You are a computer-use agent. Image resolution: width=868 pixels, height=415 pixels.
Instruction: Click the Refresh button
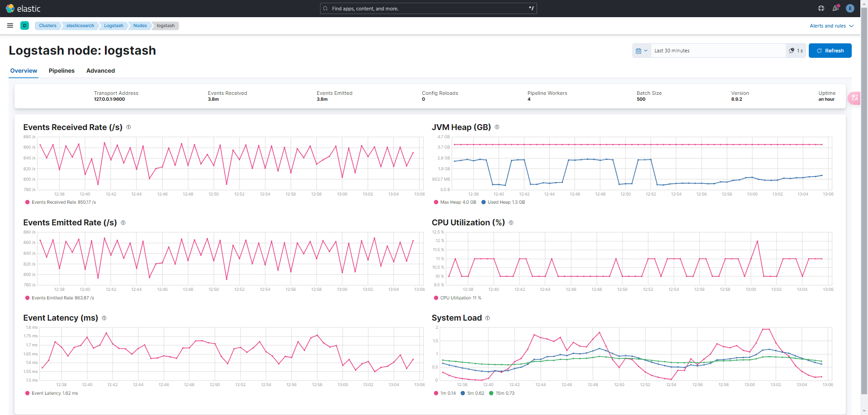pos(830,51)
